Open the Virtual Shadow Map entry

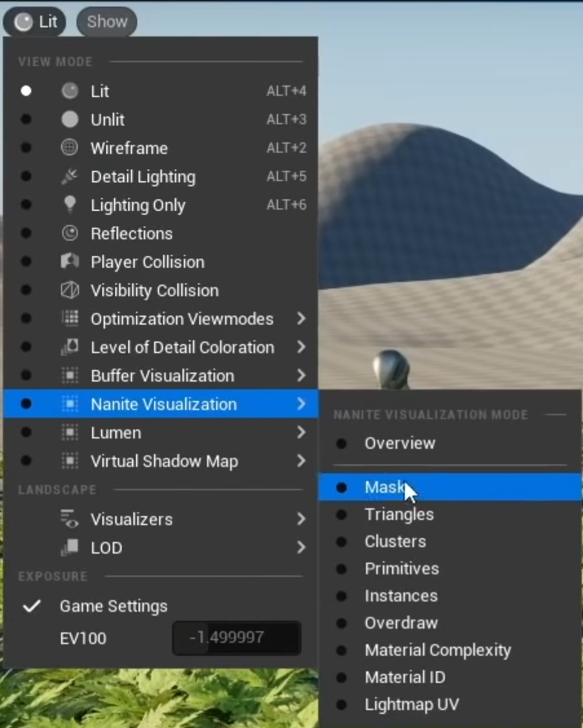164,461
